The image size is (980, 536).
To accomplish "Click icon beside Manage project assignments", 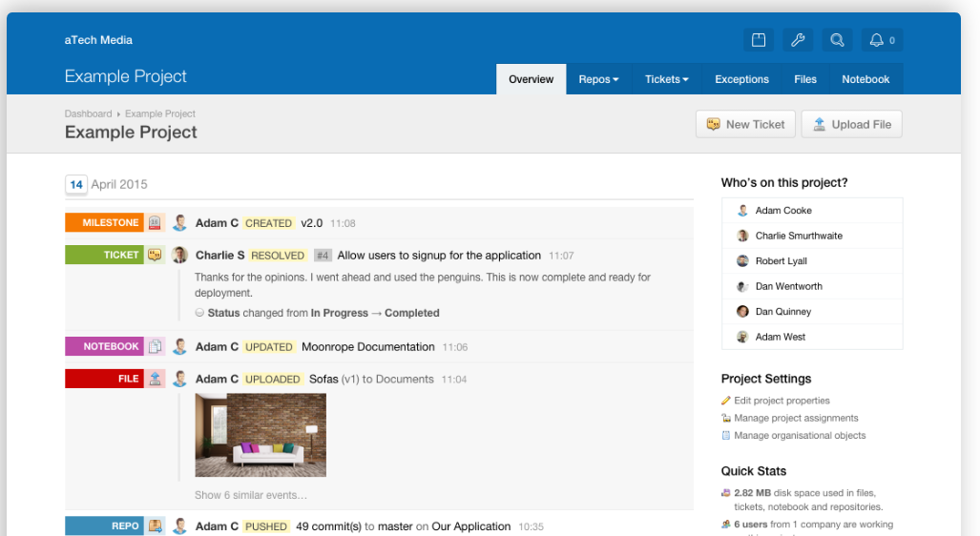I will (725, 418).
